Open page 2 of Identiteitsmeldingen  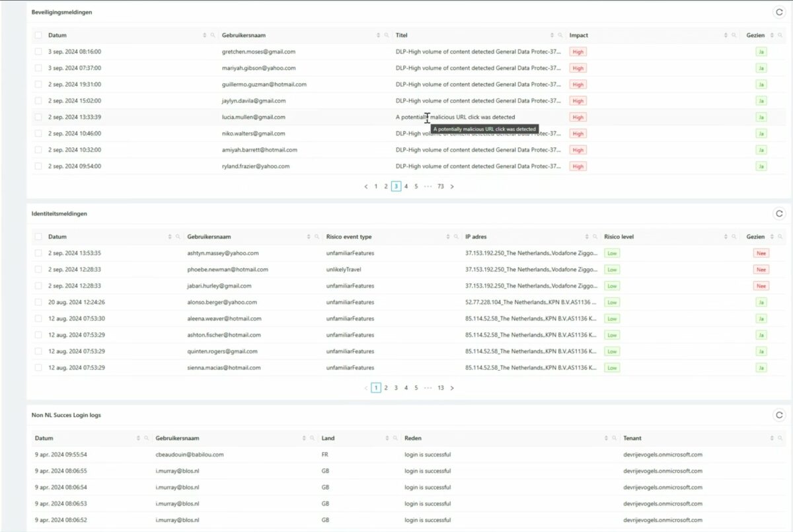(386, 388)
